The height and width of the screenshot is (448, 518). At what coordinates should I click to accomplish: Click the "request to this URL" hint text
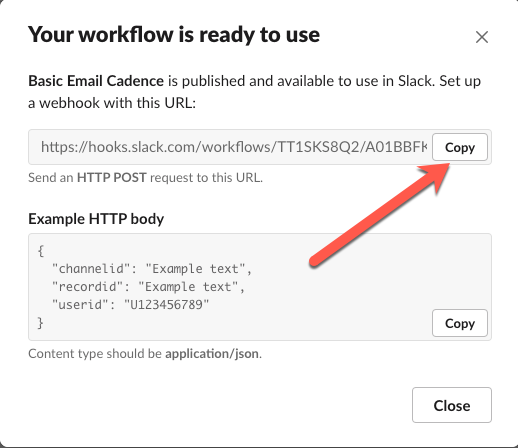pos(206,177)
